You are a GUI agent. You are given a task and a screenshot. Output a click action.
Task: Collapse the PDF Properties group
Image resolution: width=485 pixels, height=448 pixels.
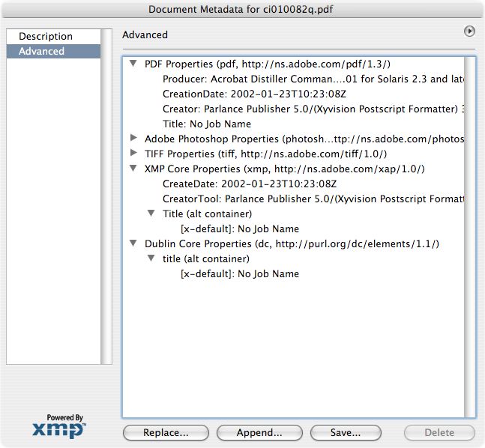tap(133, 64)
